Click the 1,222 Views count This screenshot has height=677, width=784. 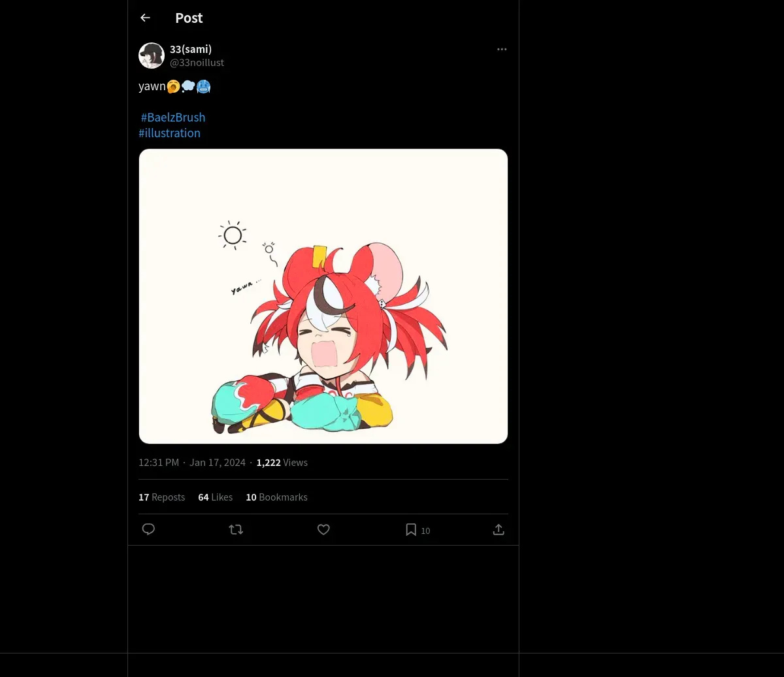tap(282, 463)
